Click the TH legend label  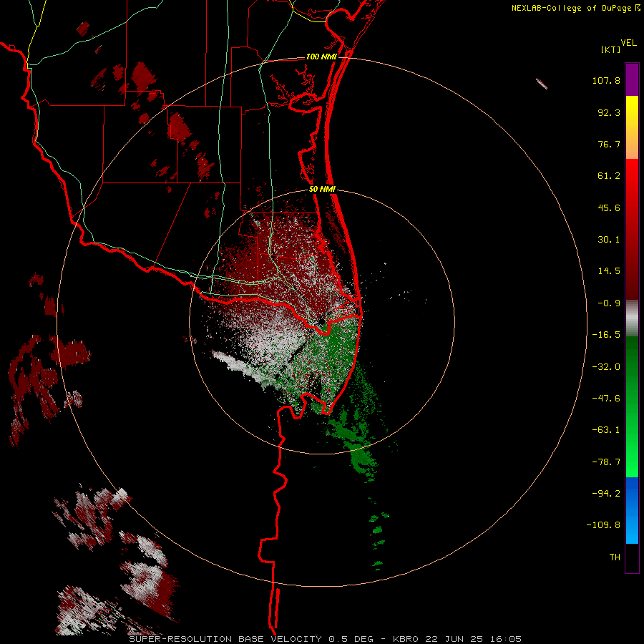pyautogui.click(x=615, y=557)
